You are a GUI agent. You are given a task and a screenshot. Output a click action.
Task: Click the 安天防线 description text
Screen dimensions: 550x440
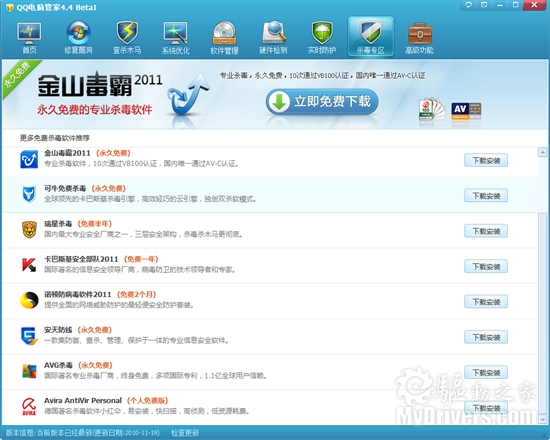tap(136, 340)
